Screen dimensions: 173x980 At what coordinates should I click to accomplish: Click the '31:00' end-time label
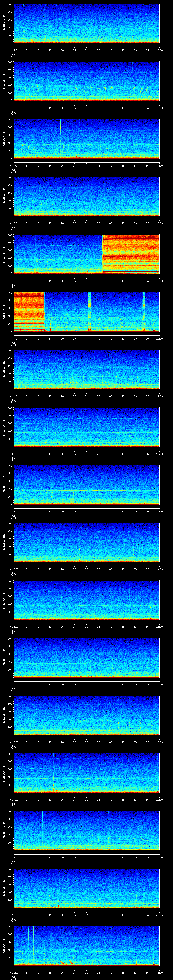[160, 972]
